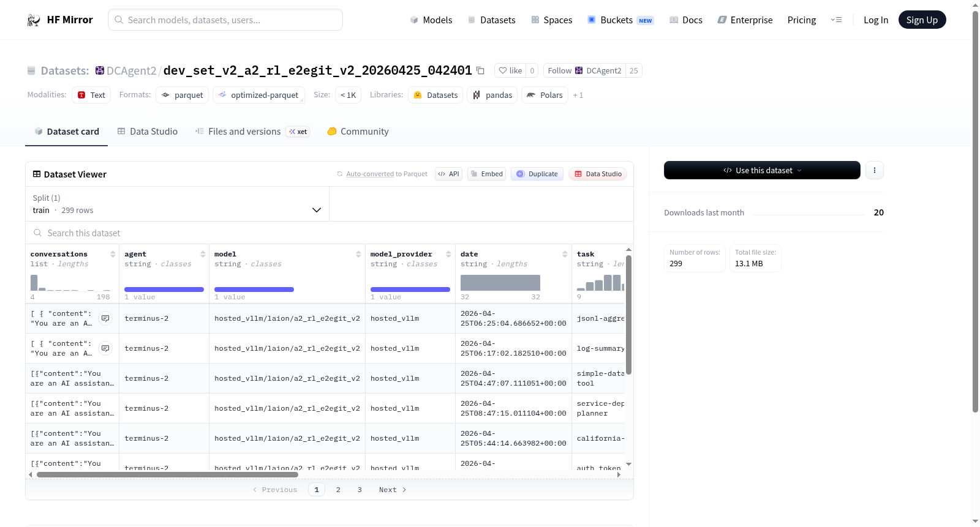Click the search magnifier in dataset search
Viewport: 980px width, 527px height.
pos(38,233)
